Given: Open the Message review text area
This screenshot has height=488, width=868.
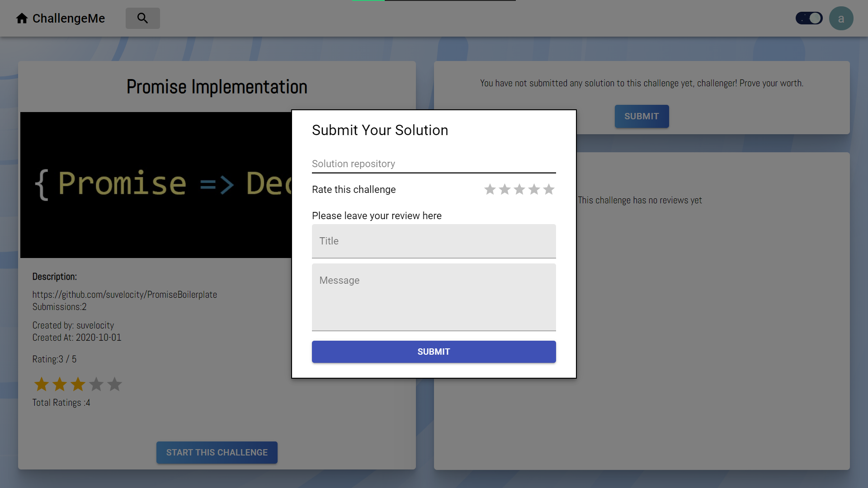Looking at the screenshot, I should 434,297.
